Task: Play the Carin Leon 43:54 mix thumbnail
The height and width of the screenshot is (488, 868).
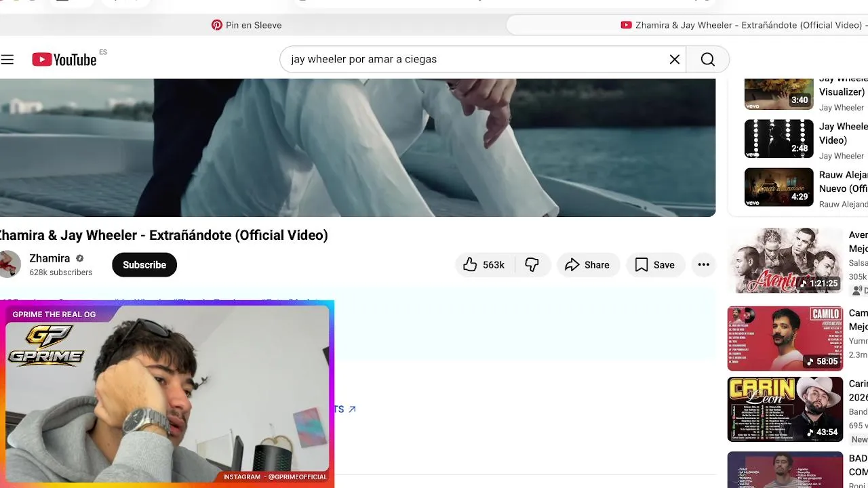Action: (785, 409)
